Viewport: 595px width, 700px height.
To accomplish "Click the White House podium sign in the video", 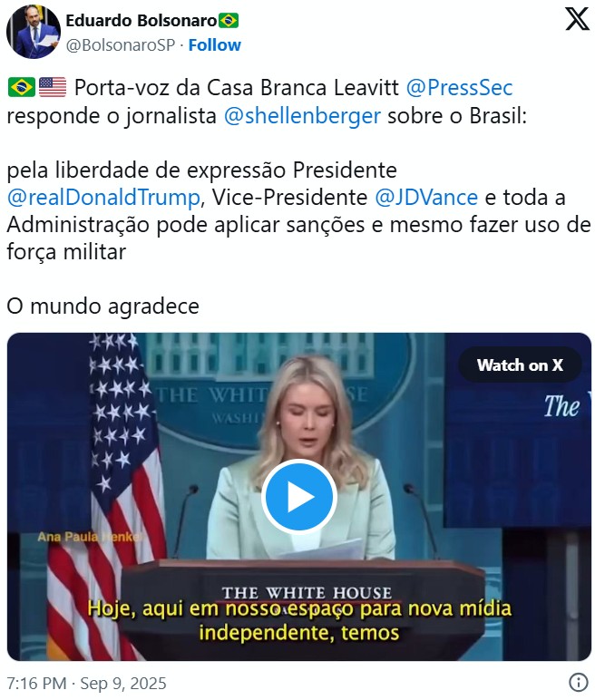I will [x=307, y=593].
